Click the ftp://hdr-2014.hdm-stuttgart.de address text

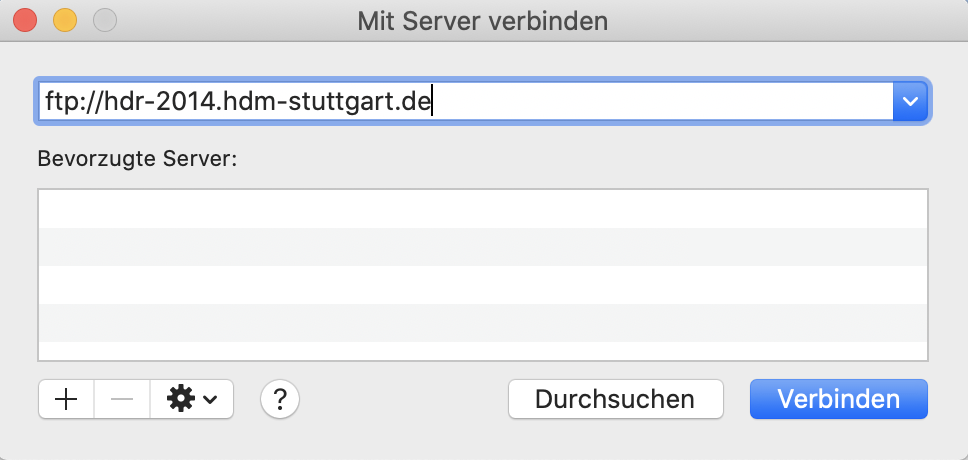[237, 101]
